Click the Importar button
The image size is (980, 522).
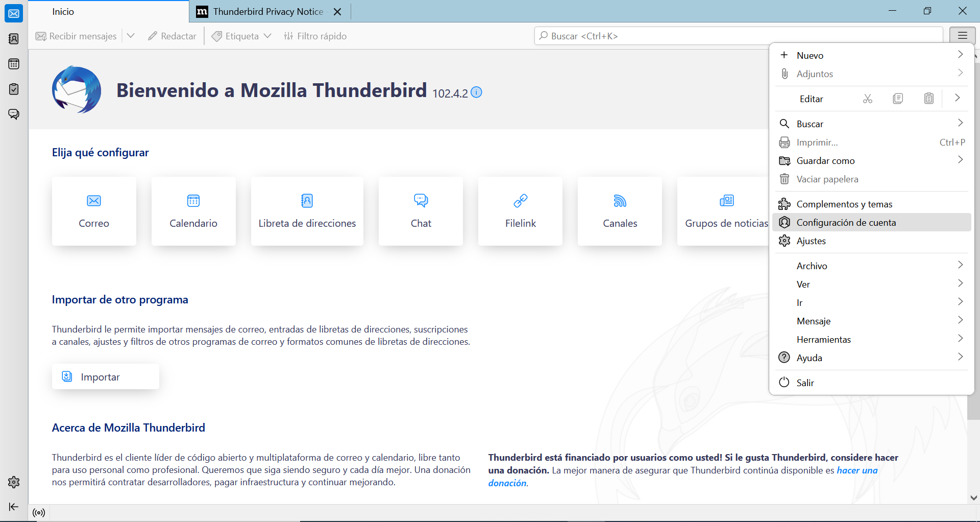click(106, 376)
